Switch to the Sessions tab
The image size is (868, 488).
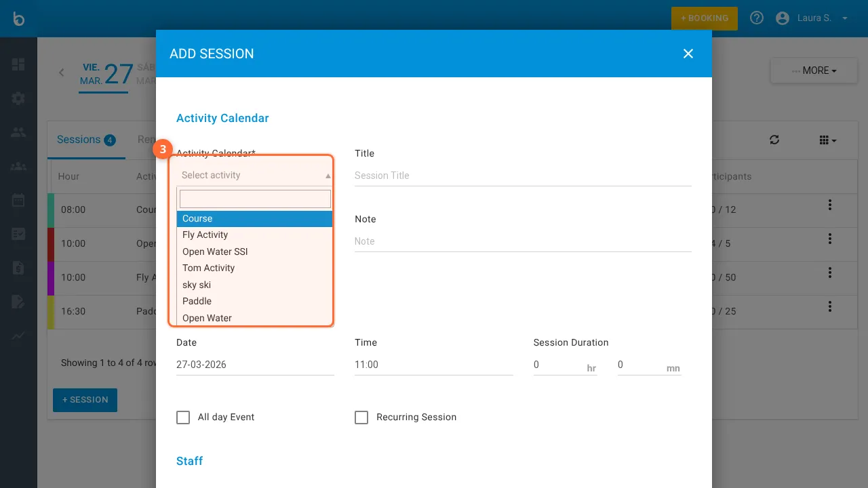[x=81, y=140]
